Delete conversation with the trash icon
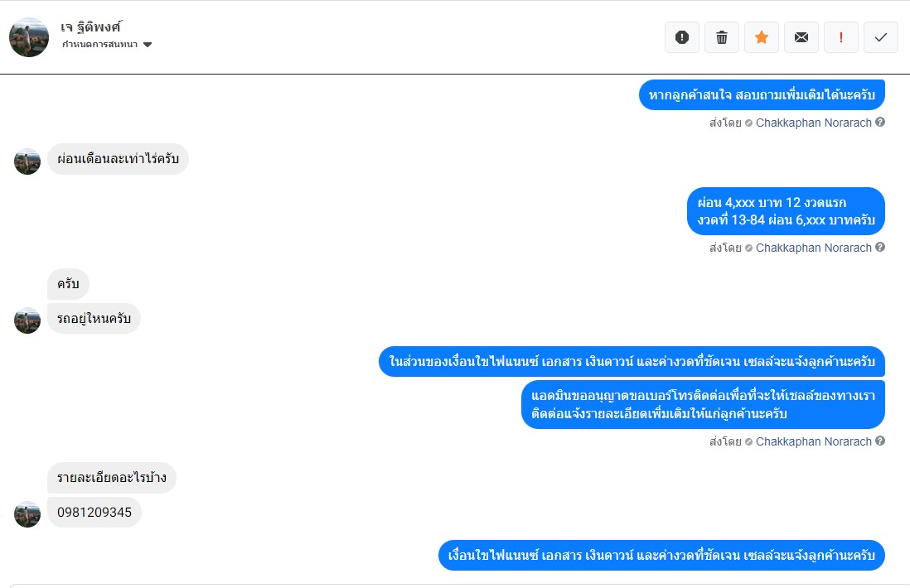Image resolution: width=910 pixels, height=588 pixels. click(722, 37)
